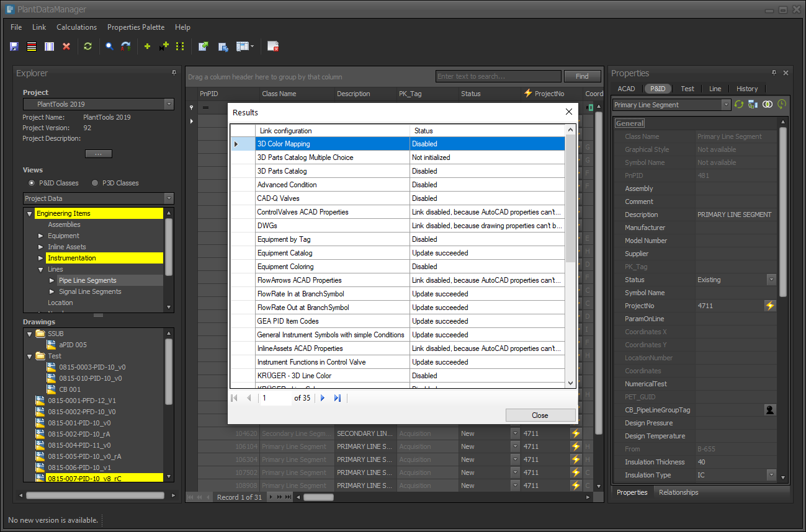Collapse the SSUB drawings folder

[29, 334]
